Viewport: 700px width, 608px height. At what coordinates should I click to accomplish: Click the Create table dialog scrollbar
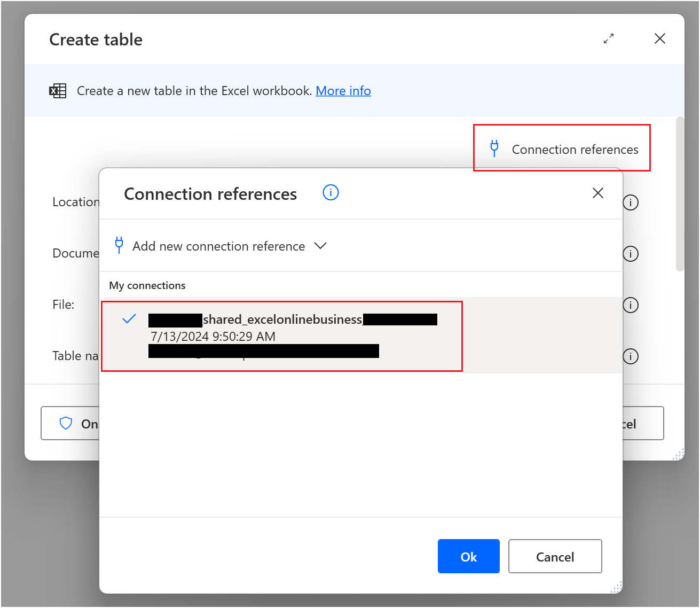point(680,194)
